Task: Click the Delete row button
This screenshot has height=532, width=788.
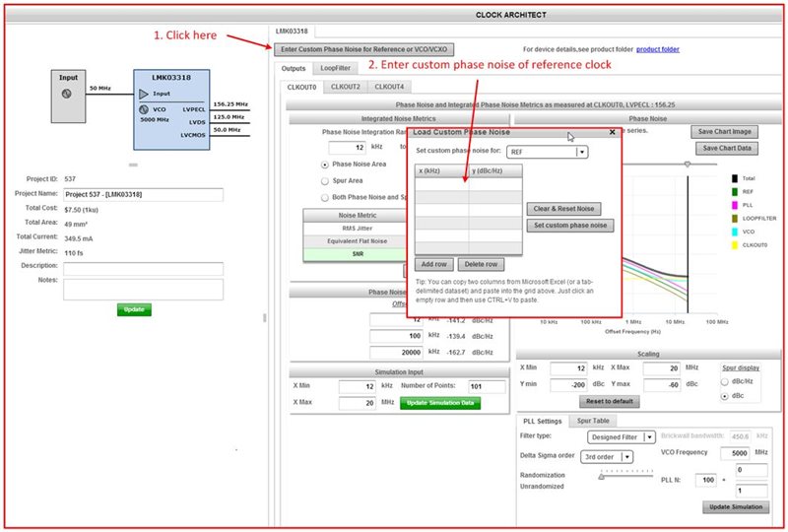Action: pyautogui.click(x=481, y=264)
